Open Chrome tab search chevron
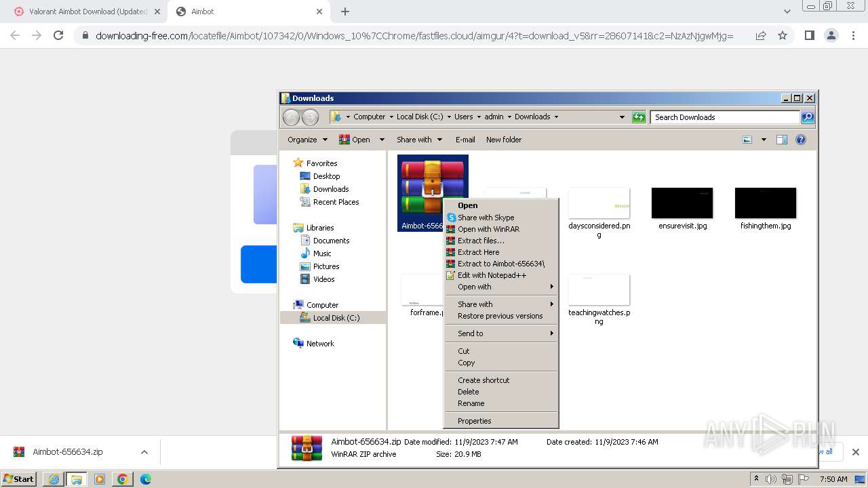 coord(787,12)
